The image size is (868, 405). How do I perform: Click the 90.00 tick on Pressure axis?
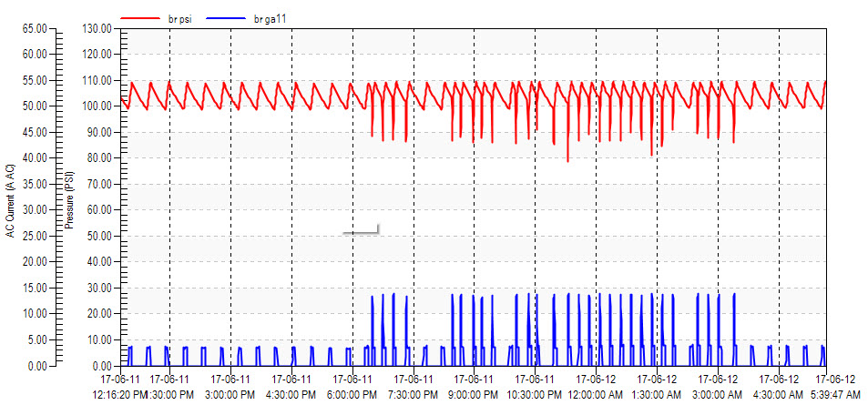point(99,133)
